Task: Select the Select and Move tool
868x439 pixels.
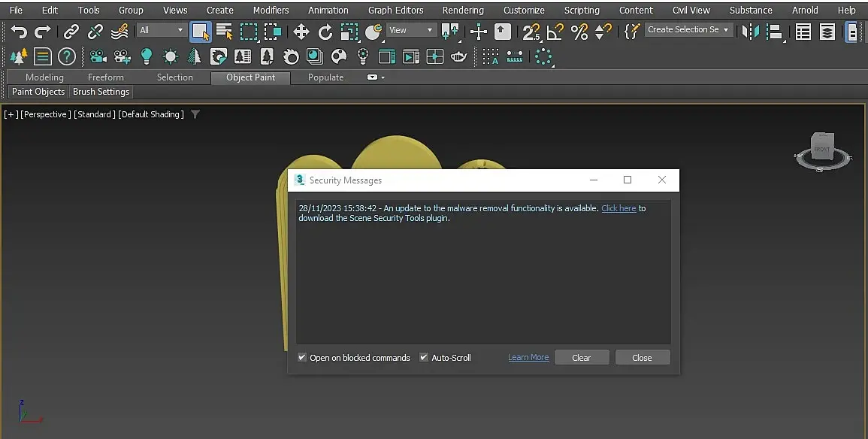Action: tap(301, 32)
